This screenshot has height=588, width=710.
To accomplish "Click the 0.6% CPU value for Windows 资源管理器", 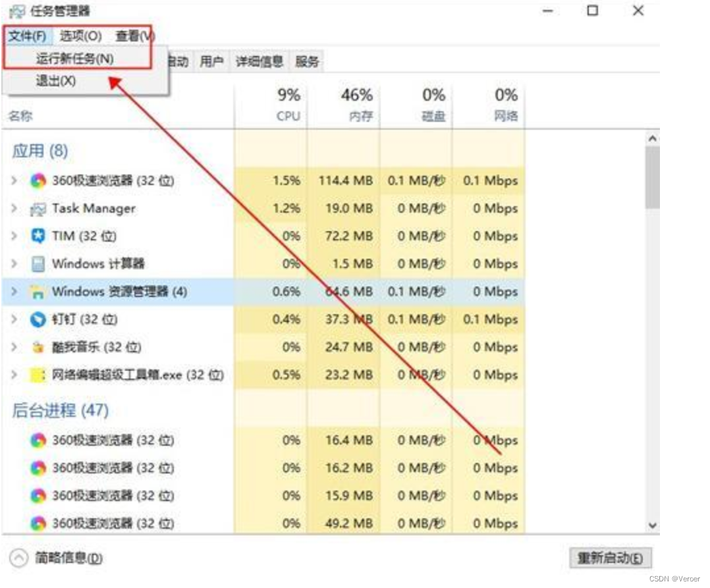I will [286, 292].
